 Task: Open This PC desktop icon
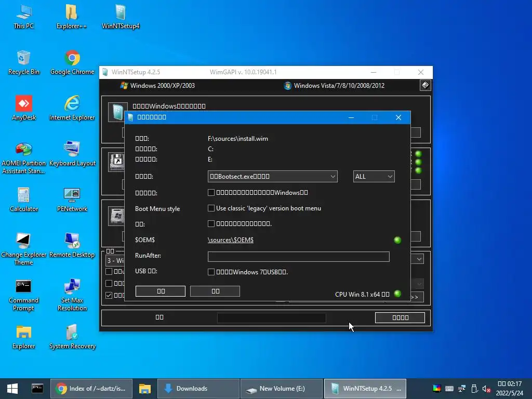pos(24,17)
